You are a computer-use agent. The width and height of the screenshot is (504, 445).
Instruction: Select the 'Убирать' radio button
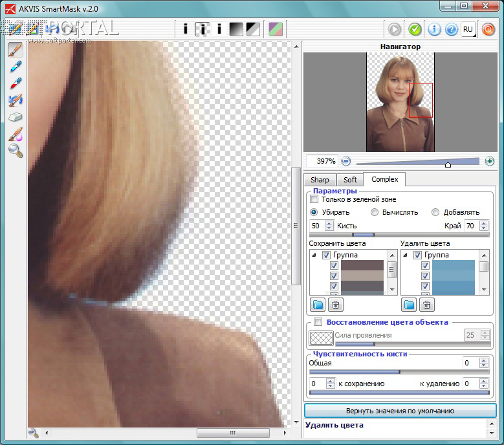pyautogui.click(x=314, y=212)
